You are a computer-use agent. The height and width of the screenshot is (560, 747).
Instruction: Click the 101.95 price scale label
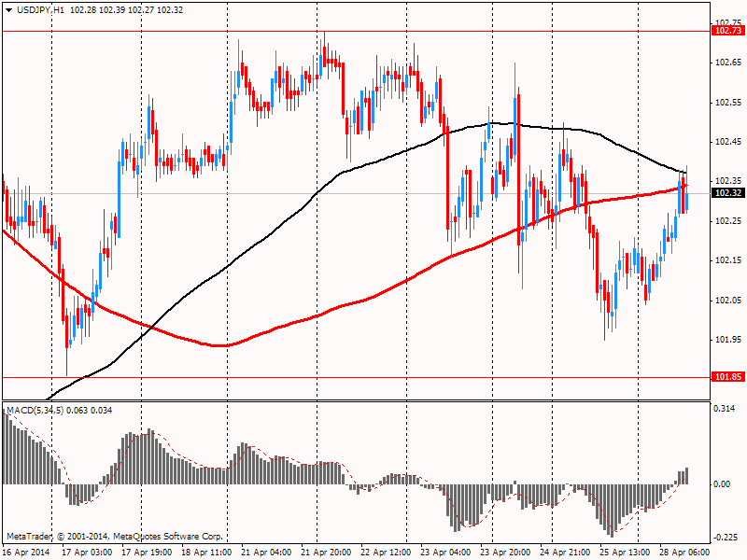coord(727,340)
